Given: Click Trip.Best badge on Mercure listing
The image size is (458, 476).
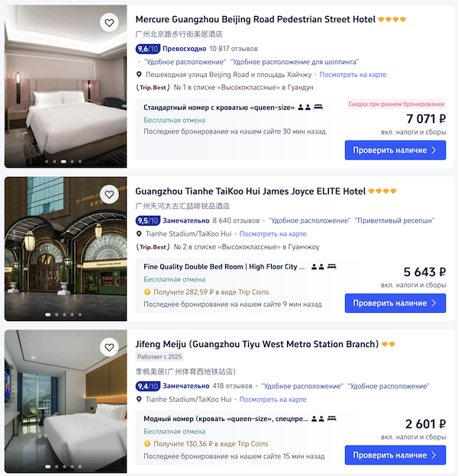Looking at the screenshot, I should [153, 88].
